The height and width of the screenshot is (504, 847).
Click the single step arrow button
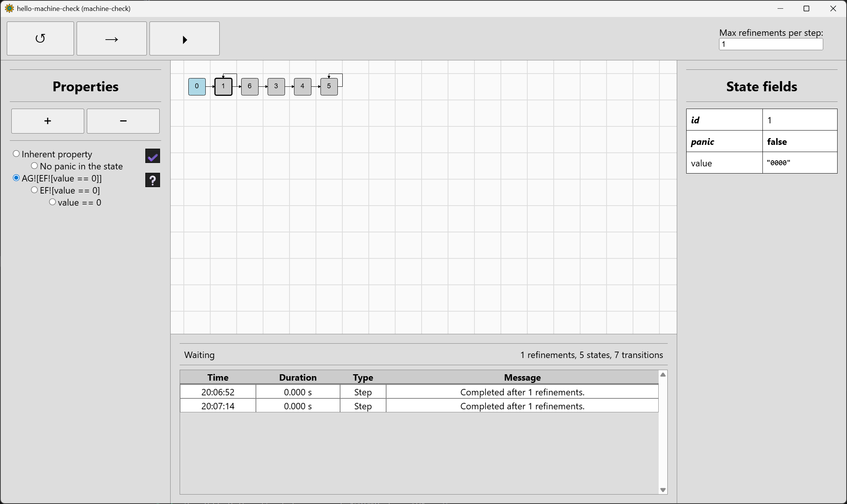tap(111, 38)
